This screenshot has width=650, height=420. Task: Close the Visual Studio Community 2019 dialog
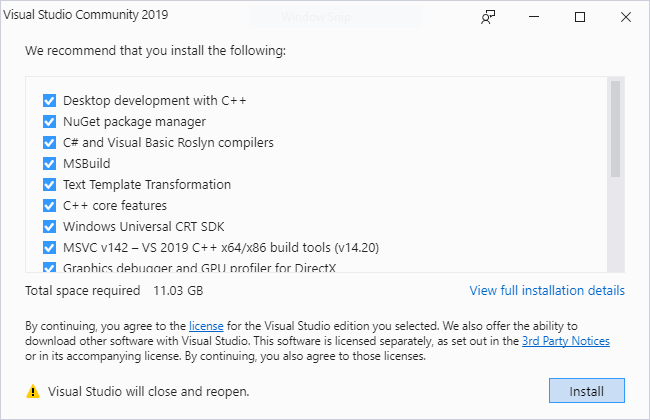[625, 17]
